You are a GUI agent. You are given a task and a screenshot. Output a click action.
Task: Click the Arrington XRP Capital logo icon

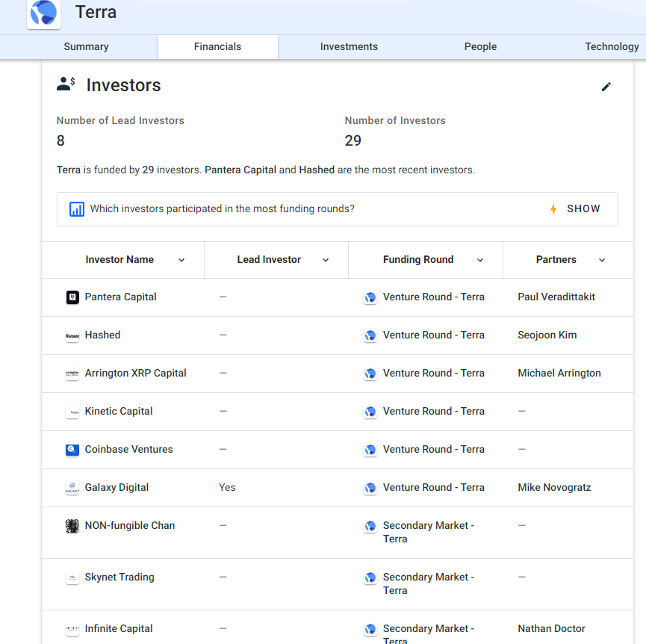(72, 374)
